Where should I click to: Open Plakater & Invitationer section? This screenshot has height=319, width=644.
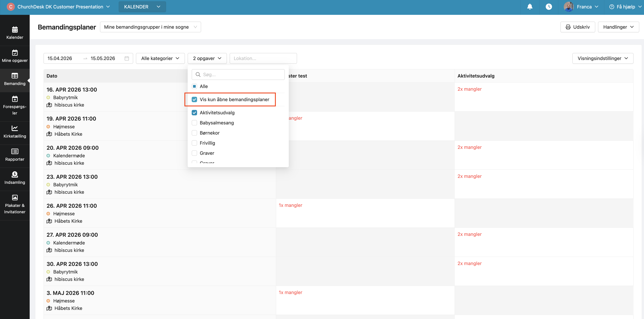pos(15,204)
